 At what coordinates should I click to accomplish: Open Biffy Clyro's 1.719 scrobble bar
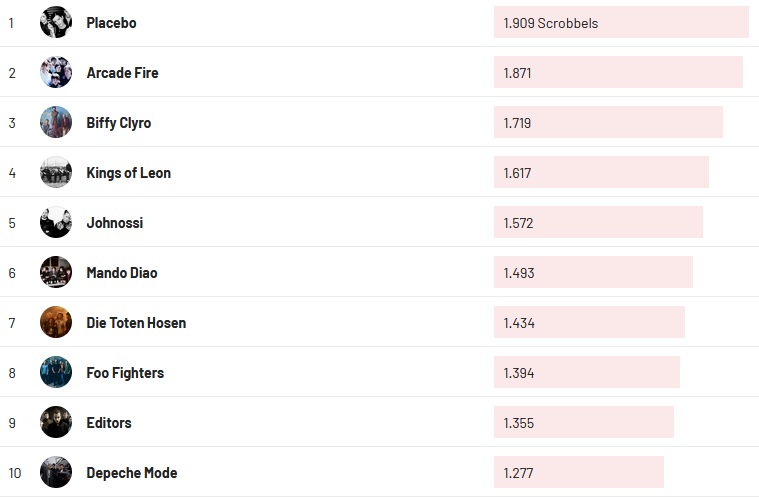pyautogui.click(x=608, y=123)
